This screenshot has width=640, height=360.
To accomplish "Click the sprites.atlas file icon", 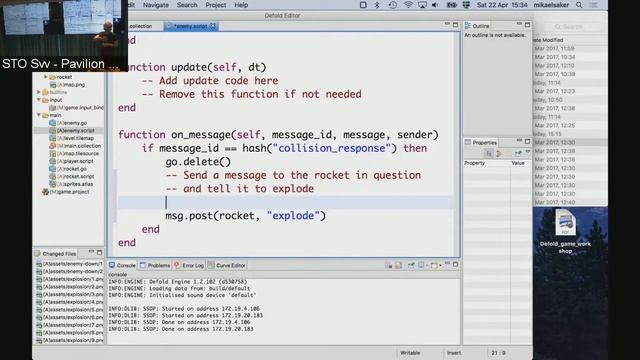I will click(x=52, y=184).
